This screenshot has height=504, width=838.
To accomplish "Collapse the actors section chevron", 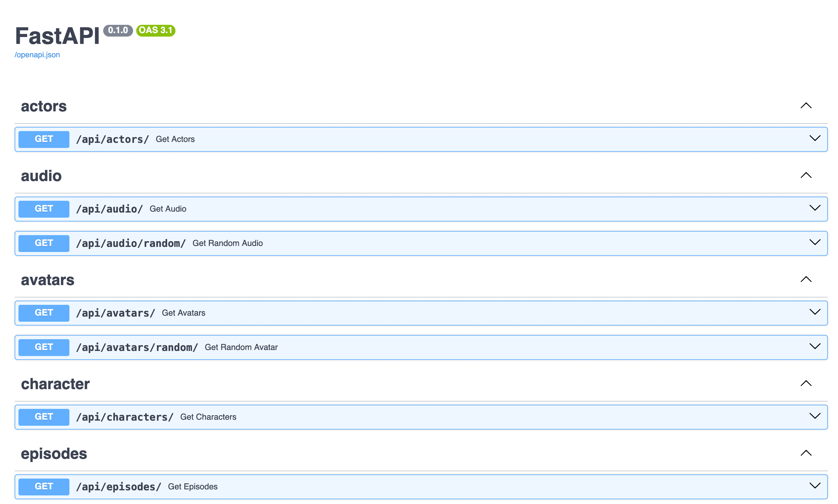I will click(x=806, y=106).
